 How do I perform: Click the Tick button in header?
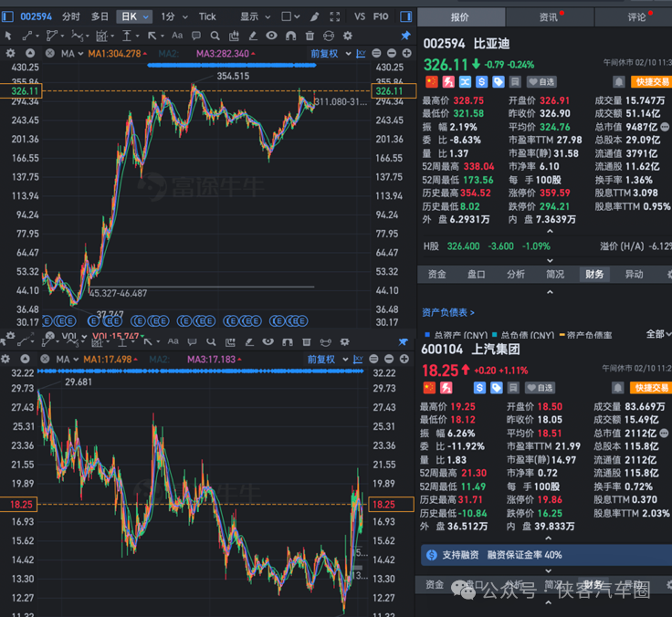tap(207, 16)
